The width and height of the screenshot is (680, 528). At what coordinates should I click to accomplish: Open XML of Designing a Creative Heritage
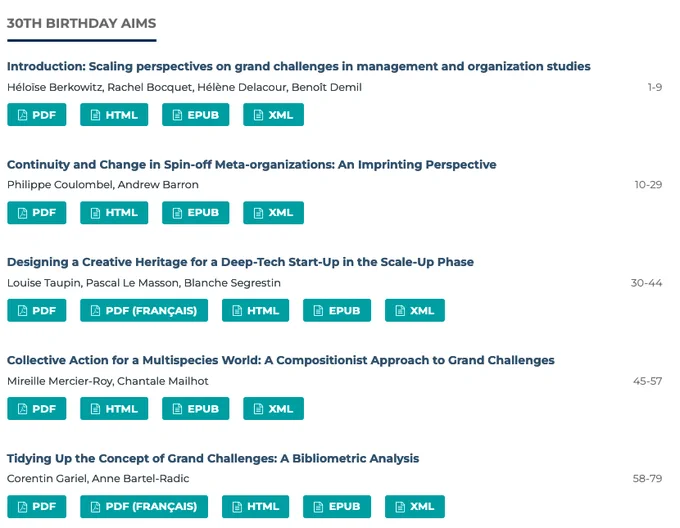click(x=415, y=310)
